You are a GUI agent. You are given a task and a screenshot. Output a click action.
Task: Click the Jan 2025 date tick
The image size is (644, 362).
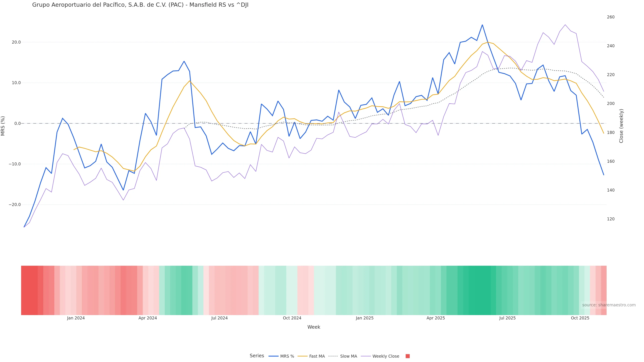(364, 318)
